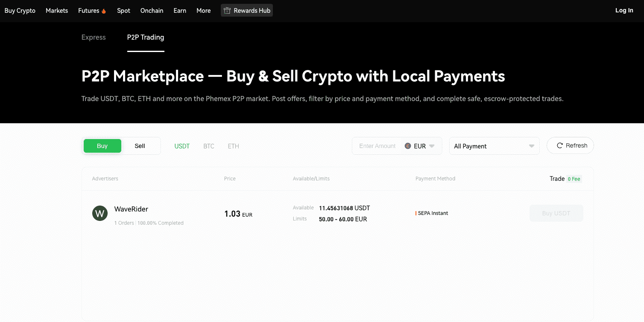Click the Log In button
The height and width of the screenshot is (322, 644).
tap(624, 10)
